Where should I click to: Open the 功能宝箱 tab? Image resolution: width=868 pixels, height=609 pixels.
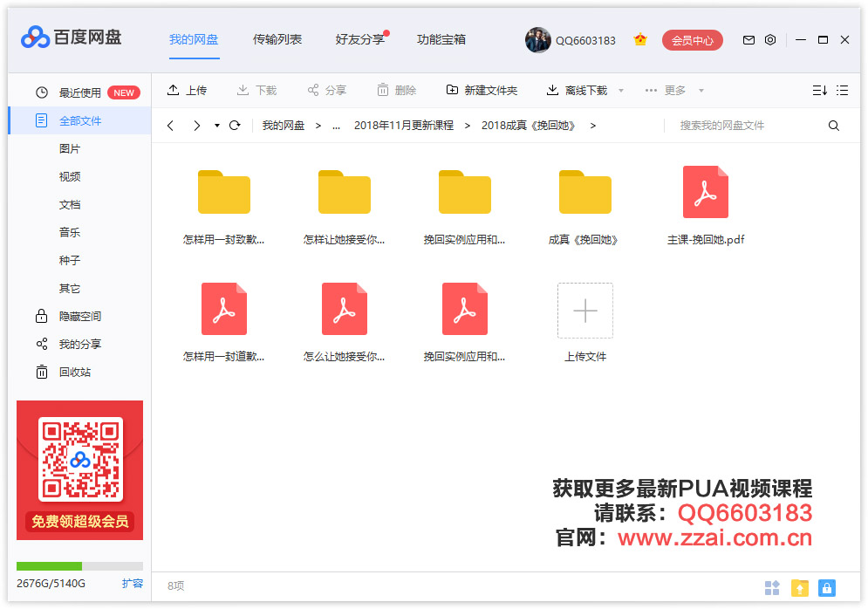pos(441,40)
